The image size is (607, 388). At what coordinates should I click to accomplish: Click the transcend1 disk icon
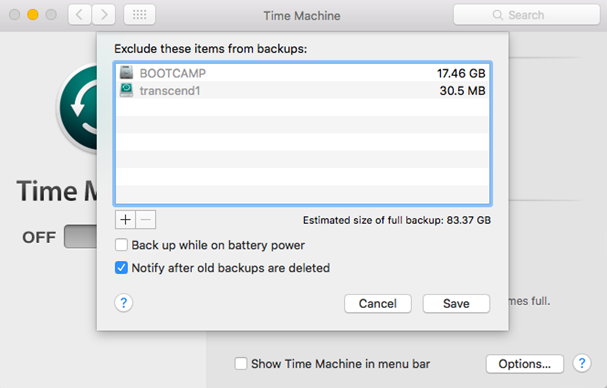126,90
